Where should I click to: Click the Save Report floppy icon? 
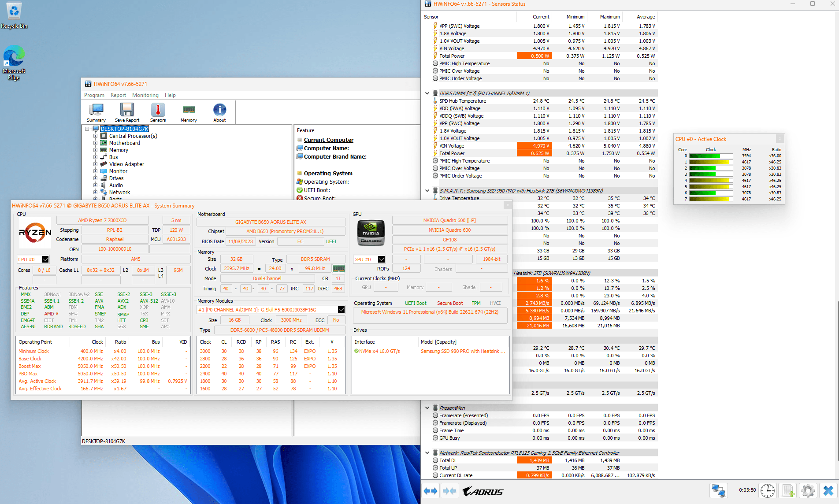tap(127, 112)
